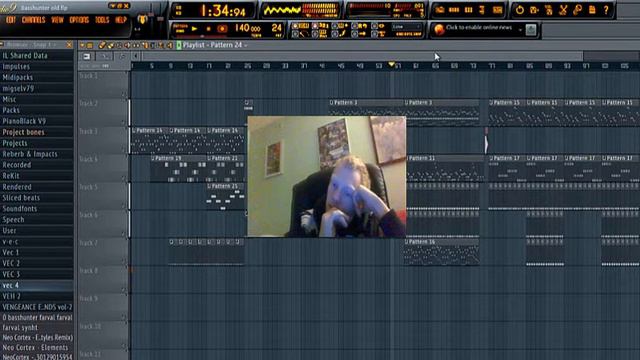Viewport: 640px width, 360px height.
Task: Toggle pattern/song mode switch
Action: (180, 28)
